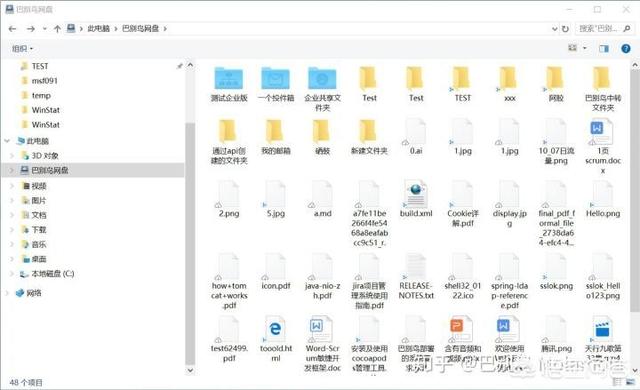Viewport: 640px width, 390px height.
Task: Open the 企业共享文件夹 blue folder
Action: coord(322,78)
